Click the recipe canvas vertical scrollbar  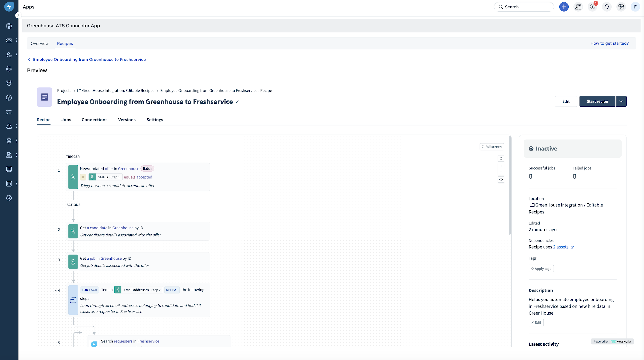(509, 185)
